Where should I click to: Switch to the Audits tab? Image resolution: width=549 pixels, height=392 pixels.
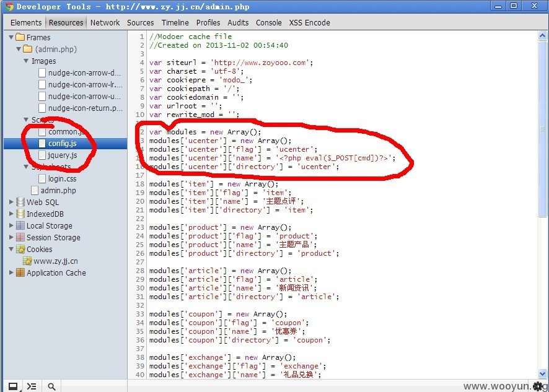238,23
